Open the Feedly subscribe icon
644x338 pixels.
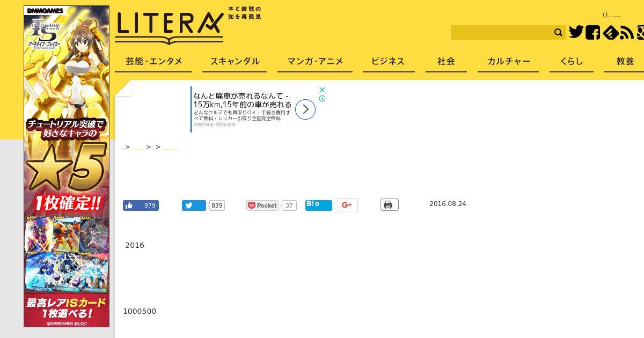click(610, 33)
